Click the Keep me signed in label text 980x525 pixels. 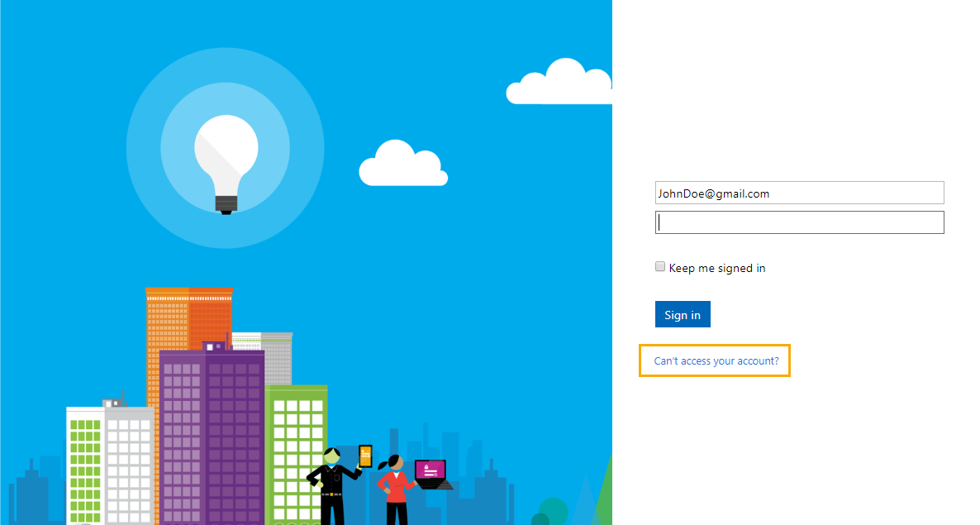(717, 268)
